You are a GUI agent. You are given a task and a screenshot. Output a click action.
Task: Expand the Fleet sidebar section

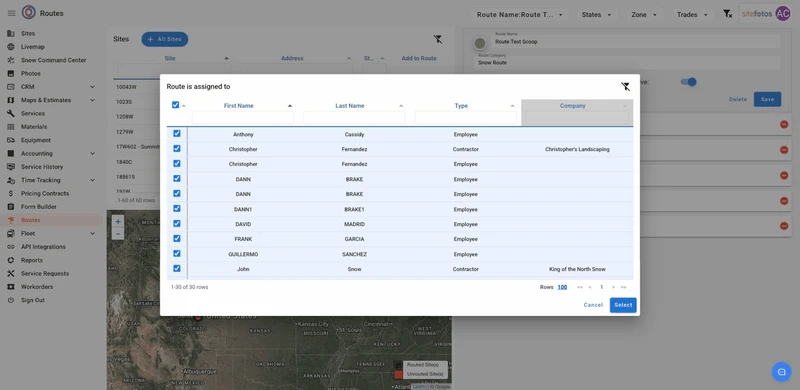click(92, 233)
